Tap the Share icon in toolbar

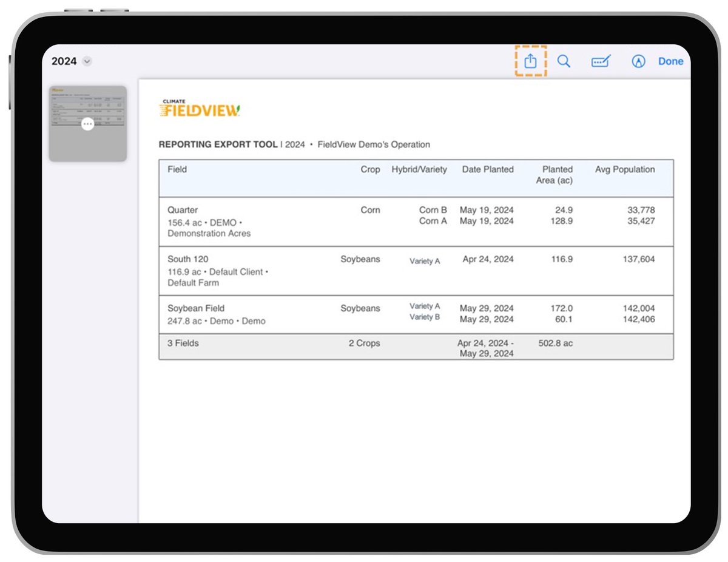point(530,61)
